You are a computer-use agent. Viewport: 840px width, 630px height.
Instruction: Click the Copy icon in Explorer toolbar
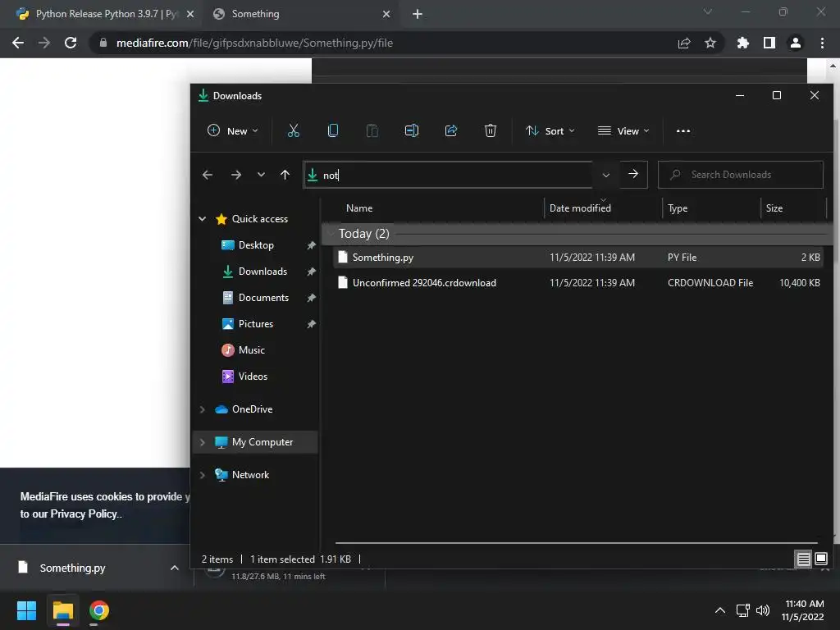pos(333,130)
